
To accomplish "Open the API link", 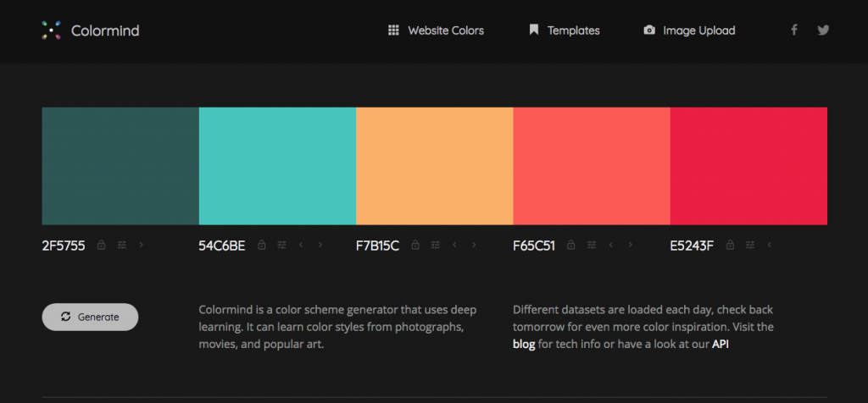I will click(x=721, y=344).
